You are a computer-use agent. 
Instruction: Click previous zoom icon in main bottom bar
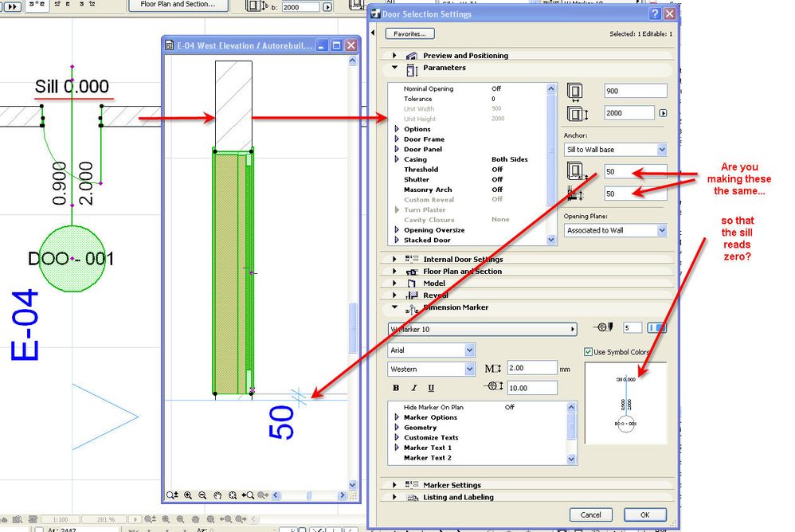[x=225, y=519]
